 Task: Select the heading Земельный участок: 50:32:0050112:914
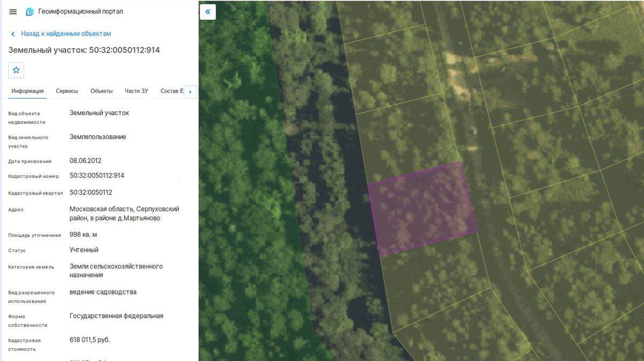pos(84,50)
